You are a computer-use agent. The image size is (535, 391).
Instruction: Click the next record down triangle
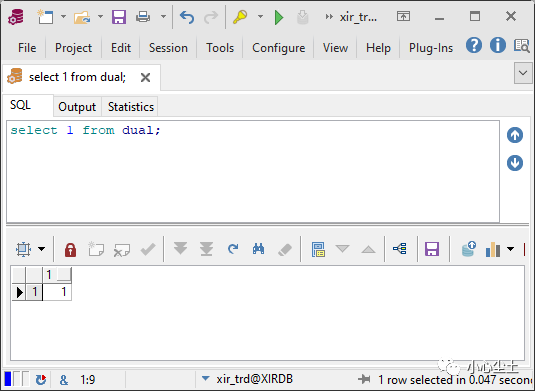pyautogui.click(x=342, y=249)
